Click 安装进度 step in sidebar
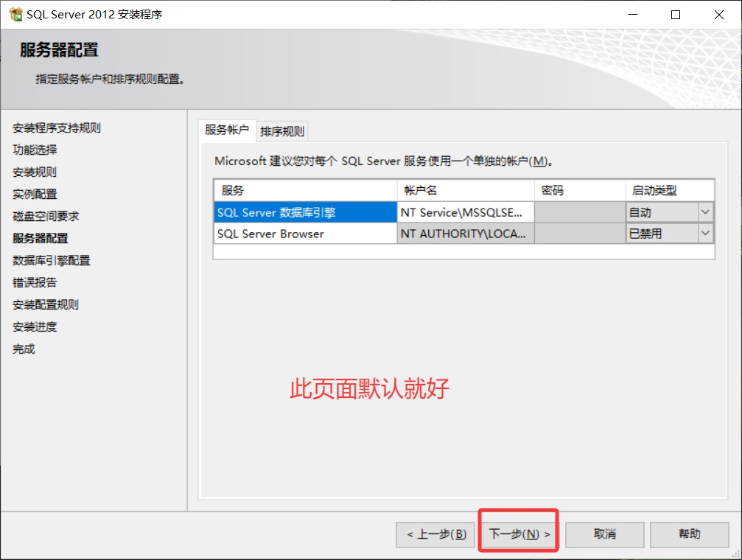Viewport: 742px width, 560px height. point(35,327)
